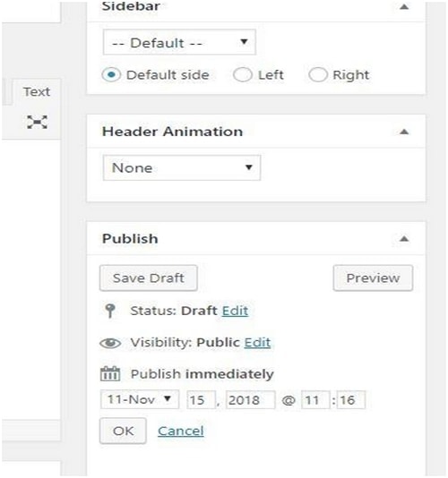Click the Save Draft button

pos(149,278)
